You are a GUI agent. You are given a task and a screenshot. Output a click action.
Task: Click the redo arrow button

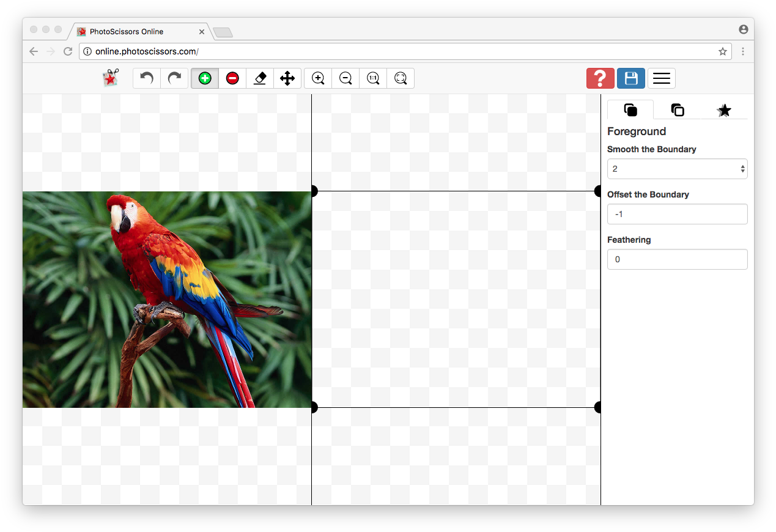click(175, 78)
